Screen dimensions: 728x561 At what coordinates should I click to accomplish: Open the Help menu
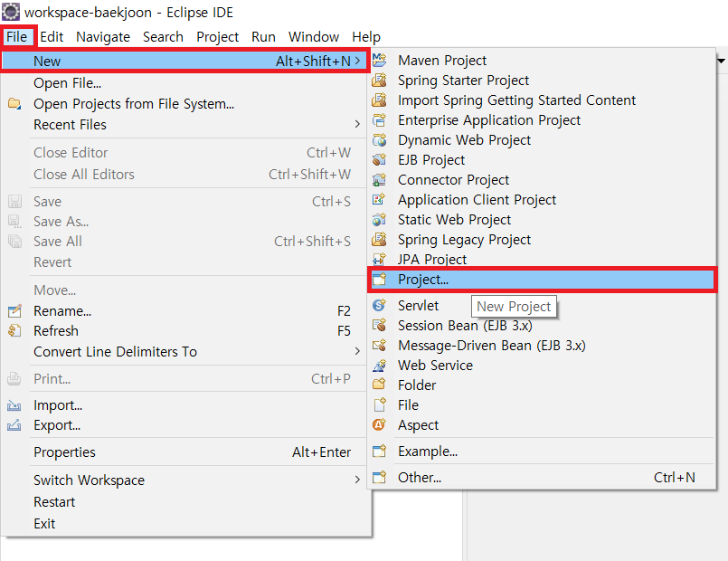pos(366,37)
